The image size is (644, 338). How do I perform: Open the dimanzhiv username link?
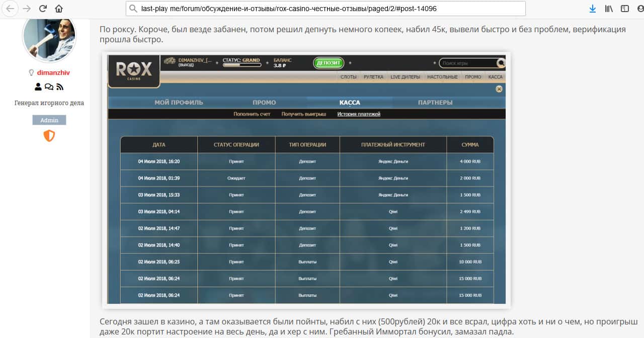click(53, 72)
